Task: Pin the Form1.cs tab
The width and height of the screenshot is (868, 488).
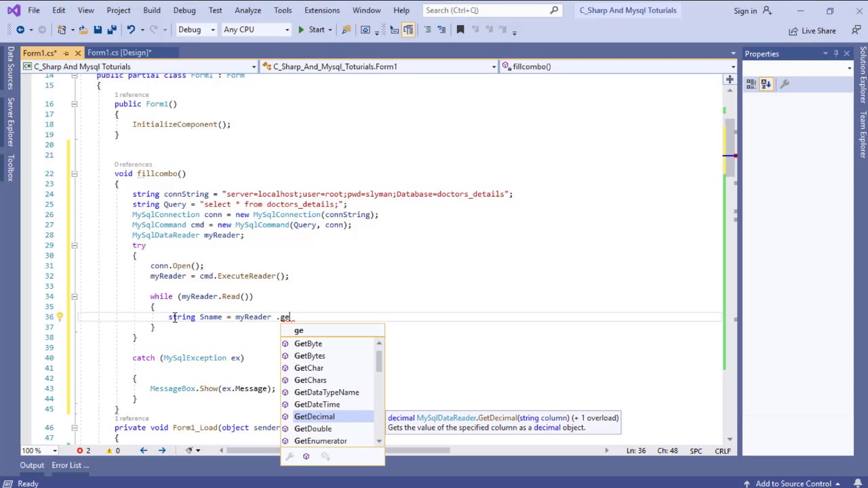Action: coord(66,53)
